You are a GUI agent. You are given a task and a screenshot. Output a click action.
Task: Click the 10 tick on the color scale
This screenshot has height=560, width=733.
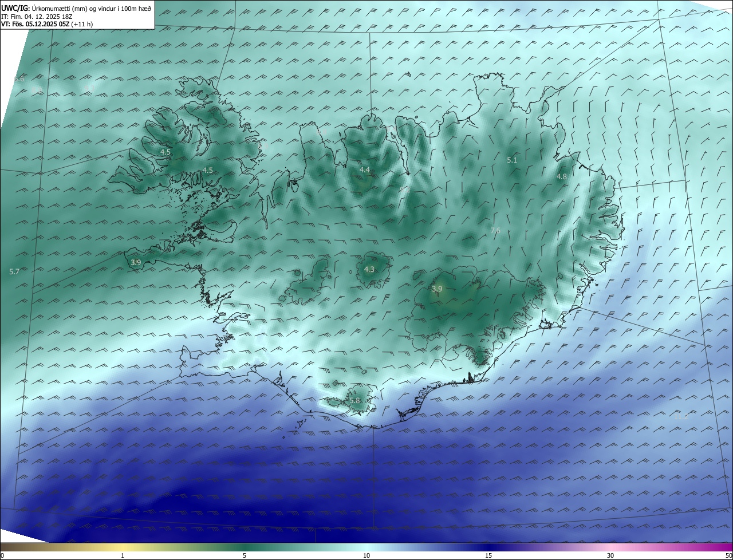(366, 555)
